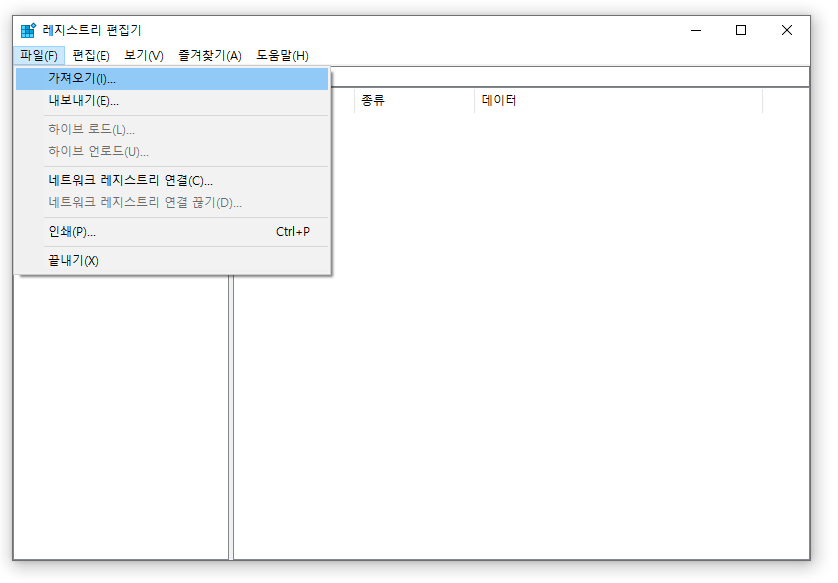Choose 내보내기(E)... menu entry
838x583 pixels.
coord(172,101)
